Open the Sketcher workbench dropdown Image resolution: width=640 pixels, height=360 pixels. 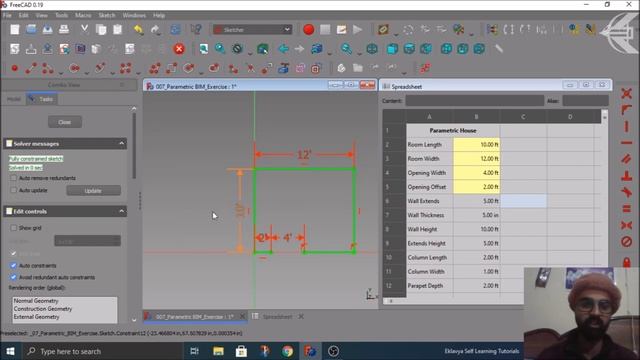(252, 29)
